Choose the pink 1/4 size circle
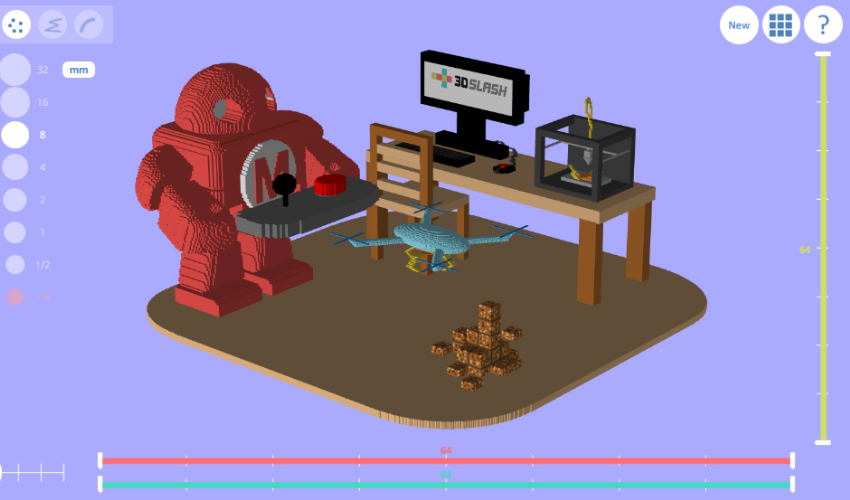 [x=15, y=297]
